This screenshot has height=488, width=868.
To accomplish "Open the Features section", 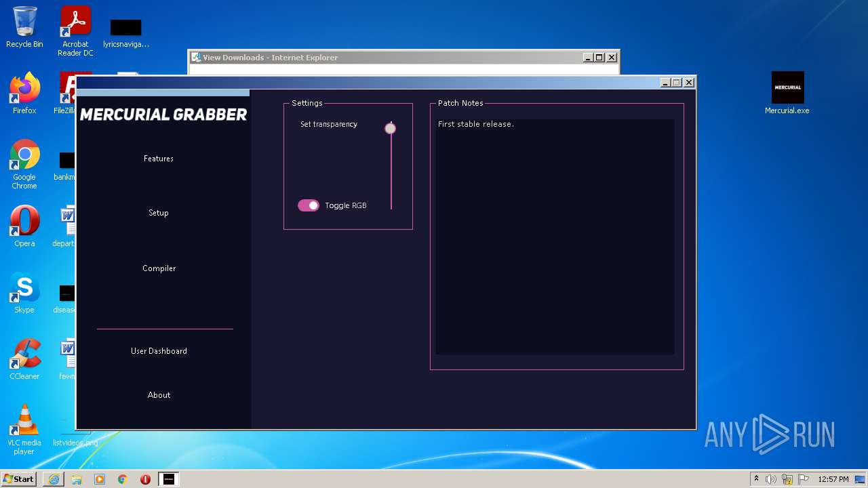I will [x=159, y=159].
